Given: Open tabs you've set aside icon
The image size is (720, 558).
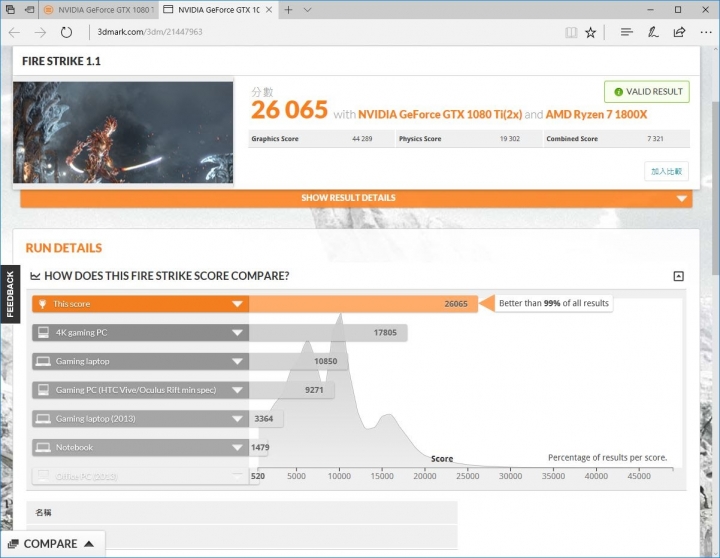Looking at the screenshot, I should tap(10, 9).
